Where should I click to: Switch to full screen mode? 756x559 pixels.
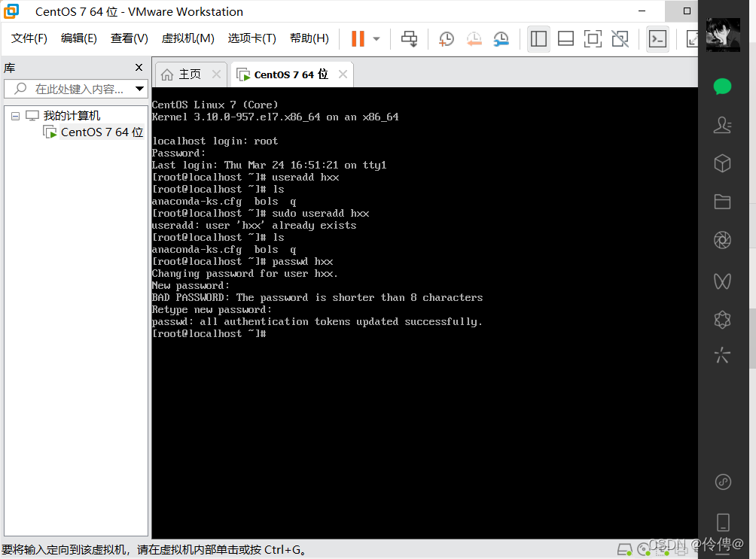593,38
